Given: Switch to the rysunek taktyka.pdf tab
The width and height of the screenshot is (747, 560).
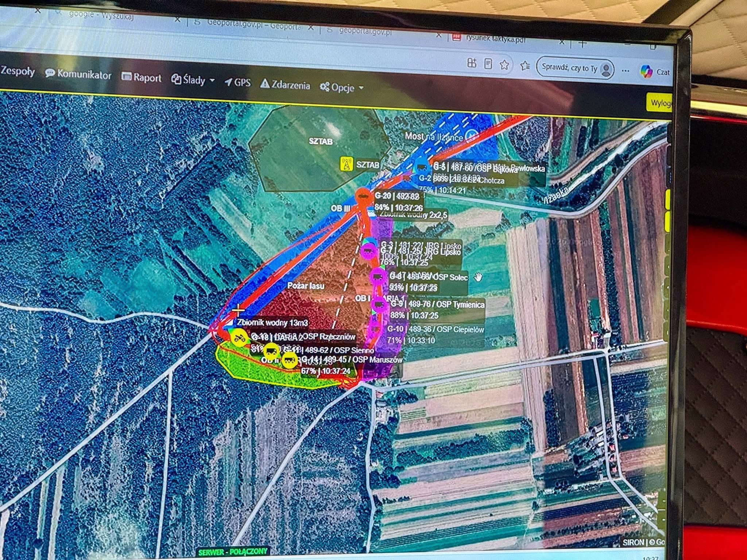Looking at the screenshot, I should 509,40.
